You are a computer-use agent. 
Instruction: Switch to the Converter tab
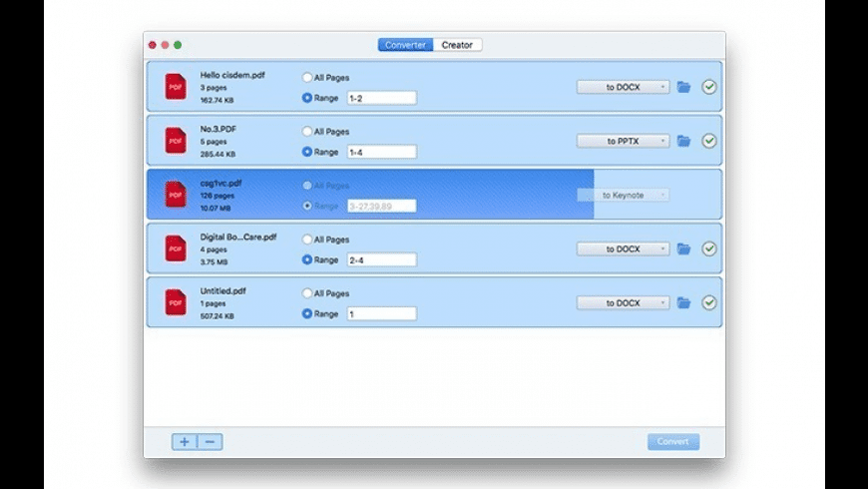tap(406, 45)
